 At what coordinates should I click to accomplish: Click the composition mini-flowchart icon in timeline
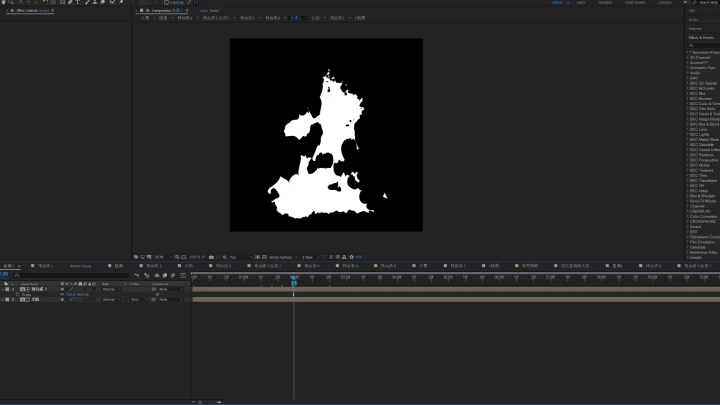coord(136,276)
